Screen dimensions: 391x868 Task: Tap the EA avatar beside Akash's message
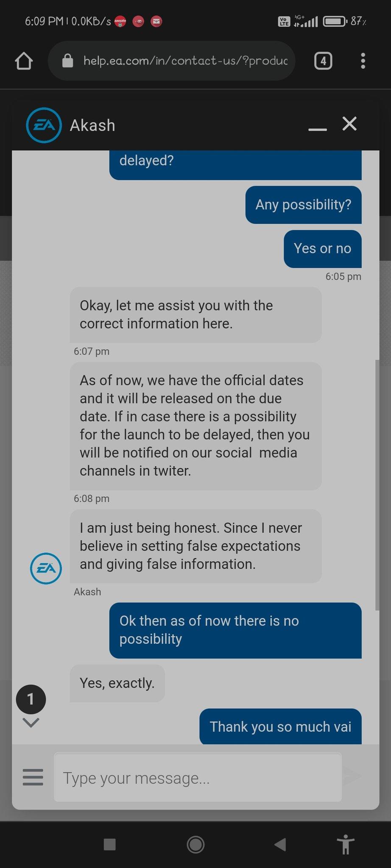(46, 568)
